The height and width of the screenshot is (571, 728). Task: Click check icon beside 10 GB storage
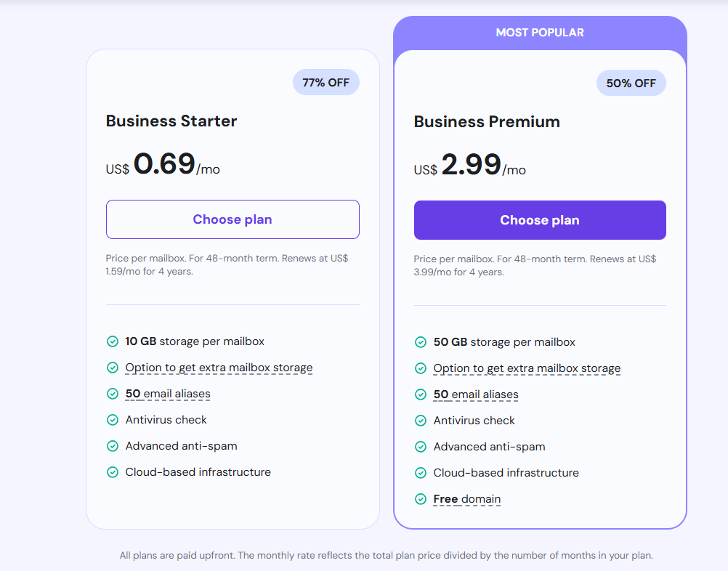click(113, 341)
